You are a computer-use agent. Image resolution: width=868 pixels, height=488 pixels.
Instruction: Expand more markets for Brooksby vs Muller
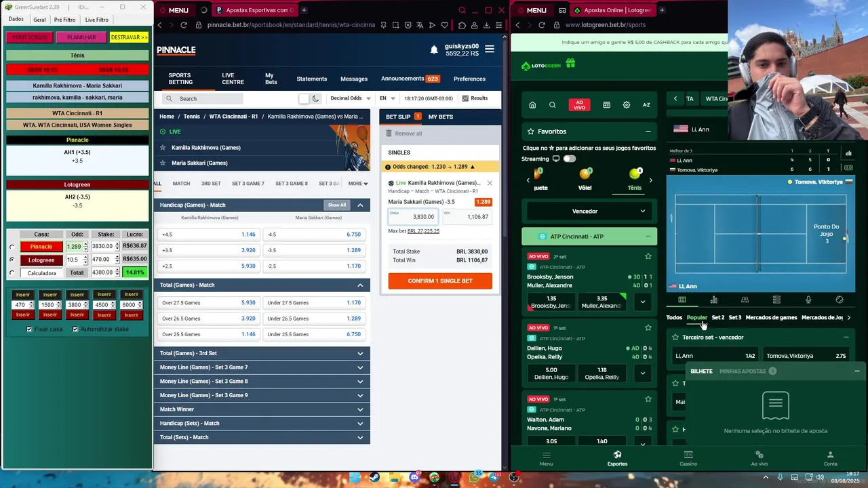tap(642, 302)
